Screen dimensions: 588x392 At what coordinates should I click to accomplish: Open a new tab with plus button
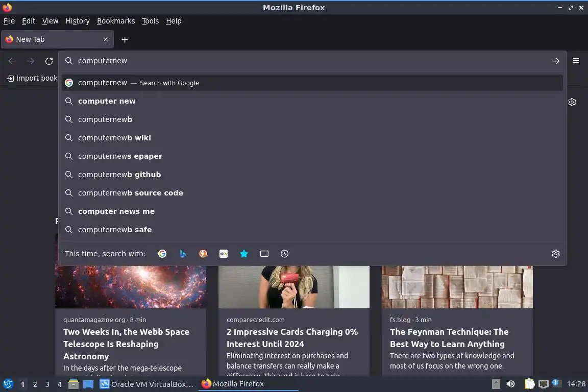125,39
